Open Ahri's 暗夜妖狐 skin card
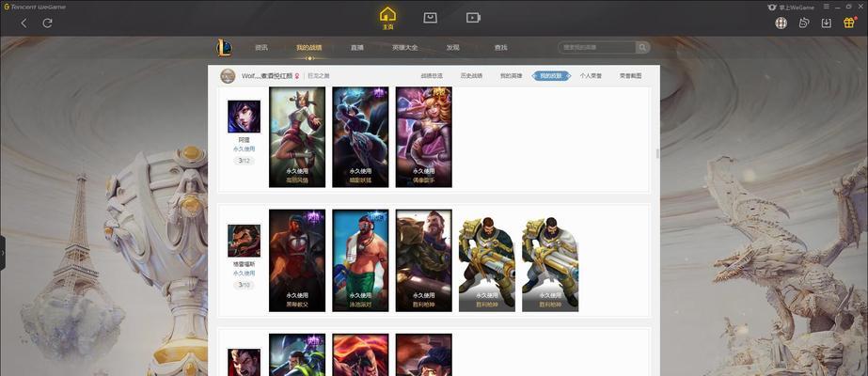Image resolution: width=868 pixels, height=376 pixels. coord(360,137)
